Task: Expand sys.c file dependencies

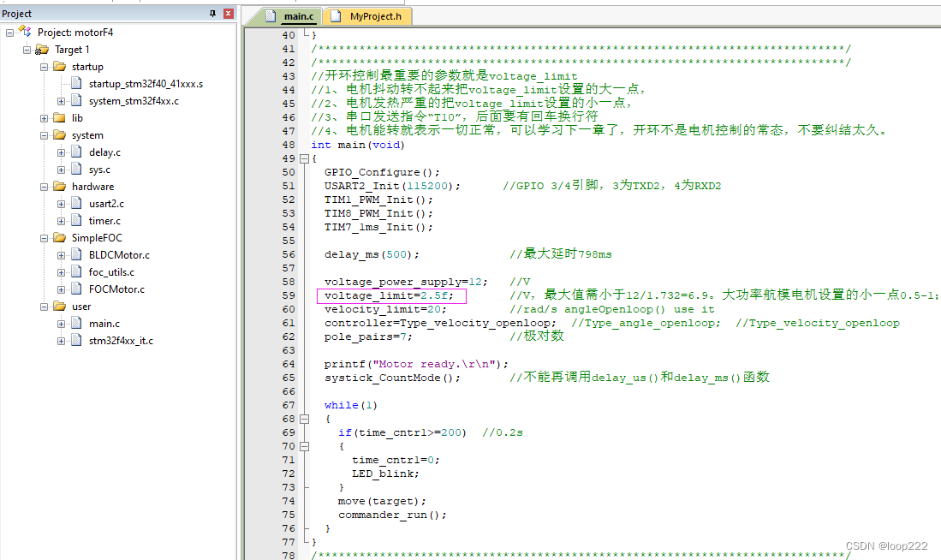Action: [x=61, y=170]
